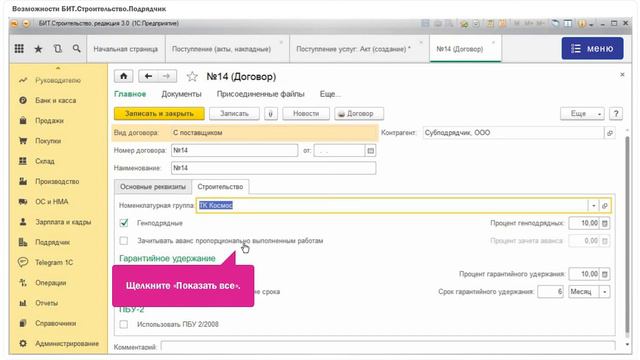Viewport: 640px width, 360px height.
Task: Expand Номенклатурная группа dropdown arrow
Action: (x=593, y=206)
